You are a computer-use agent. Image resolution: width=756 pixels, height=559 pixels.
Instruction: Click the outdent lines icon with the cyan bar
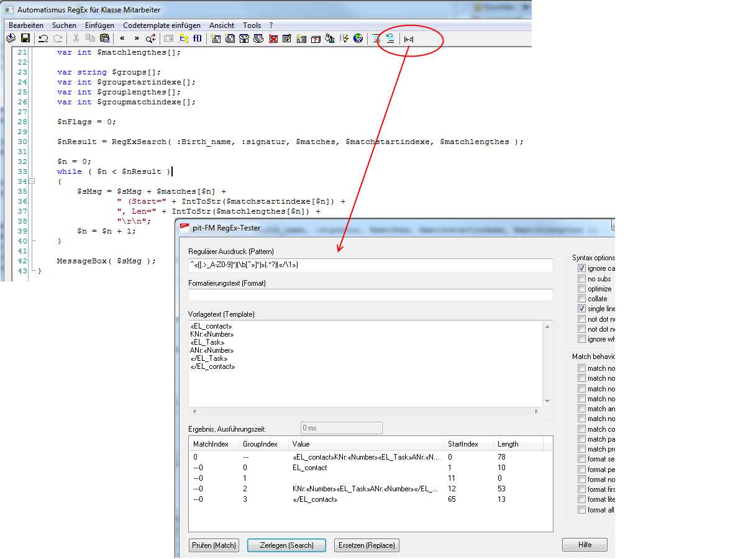(x=390, y=38)
